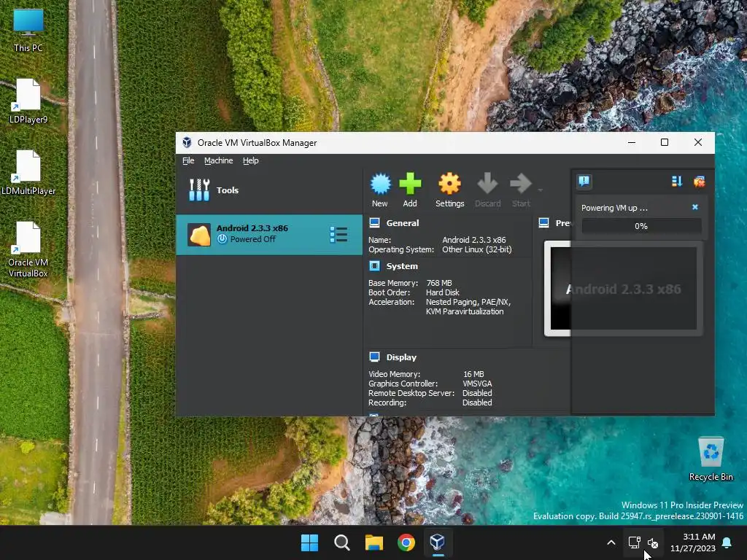
Task: Click the System section chip icon
Action: point(374,265)
